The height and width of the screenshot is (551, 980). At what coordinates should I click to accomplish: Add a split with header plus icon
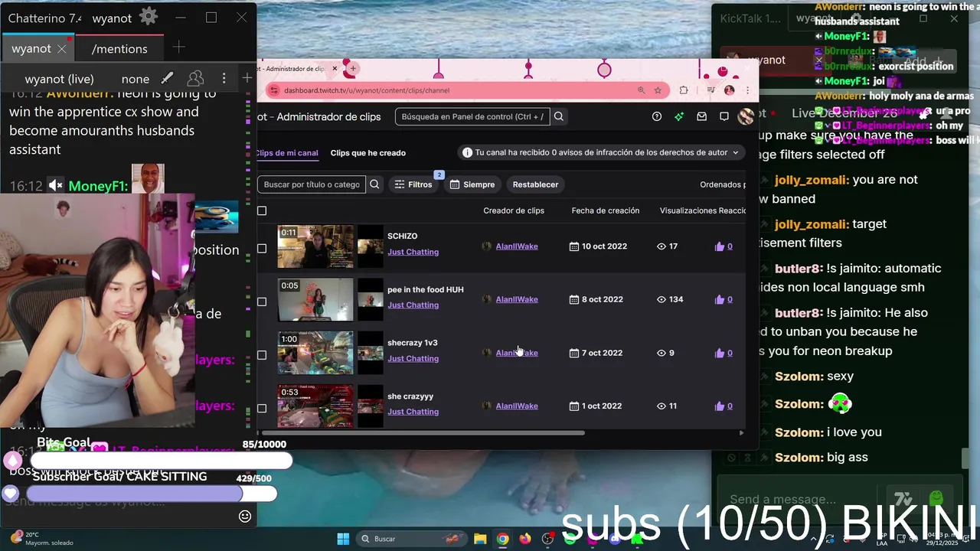click(247, 78)
